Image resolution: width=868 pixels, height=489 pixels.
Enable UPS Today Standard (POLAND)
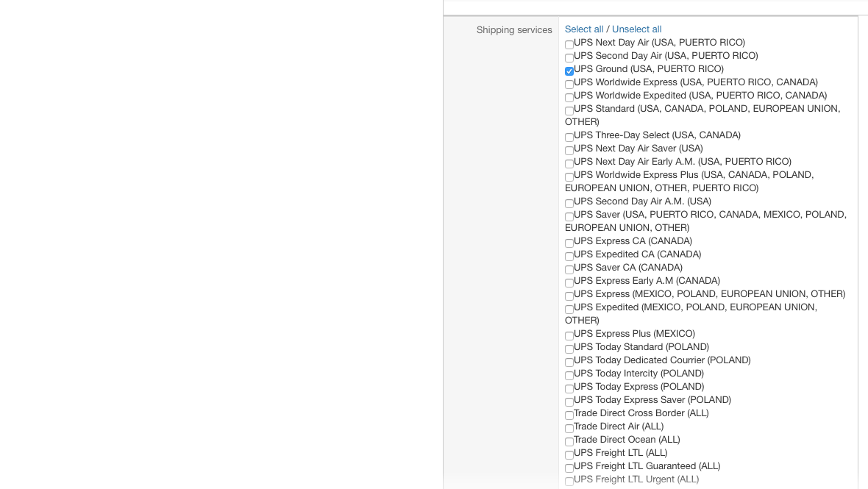(569, 349)
